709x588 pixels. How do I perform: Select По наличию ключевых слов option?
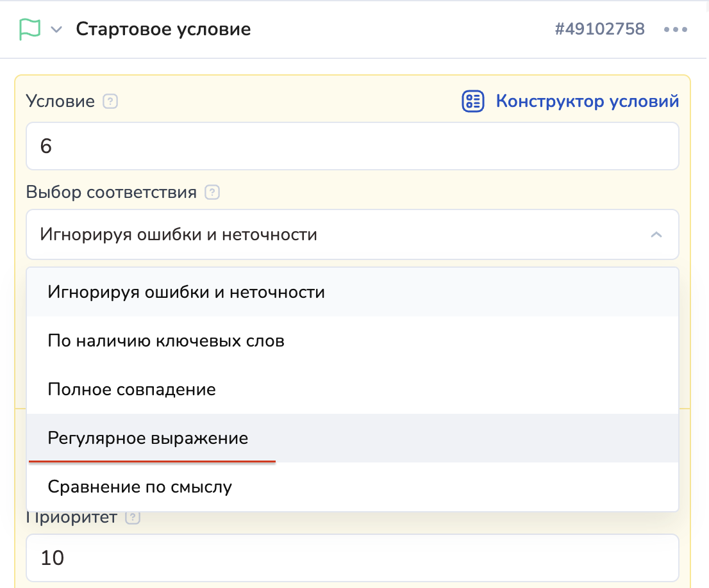click(166, 341)
